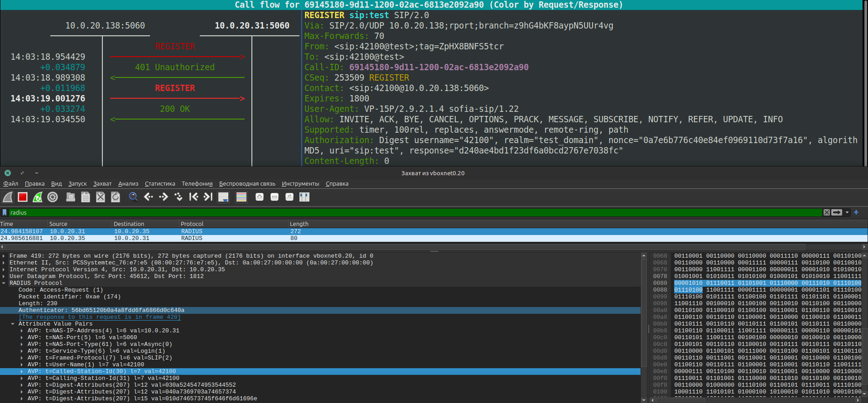Stop the running packet capture
Viewport: 868px width, 403px height.
(23, 197)
